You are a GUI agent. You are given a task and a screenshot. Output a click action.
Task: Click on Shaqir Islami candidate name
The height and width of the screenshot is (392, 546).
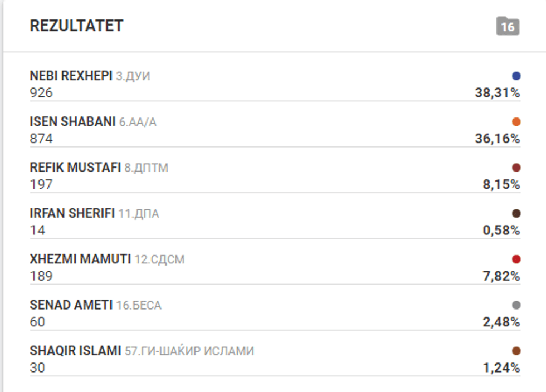pyautogui.click(x=75, y=351)
